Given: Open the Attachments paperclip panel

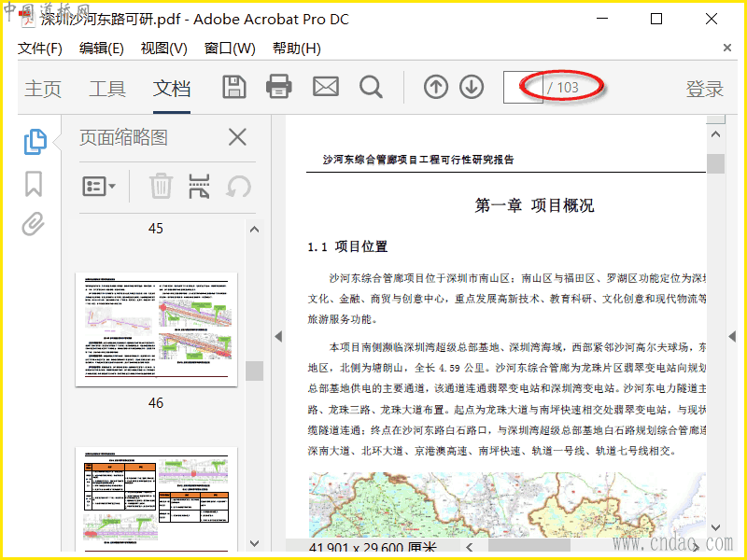Looking at the screenshot, I should point(34,224).
